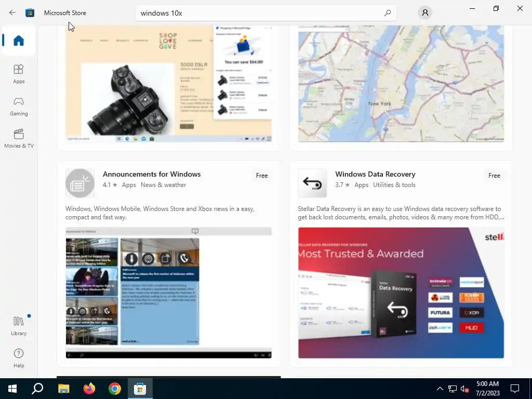Screen dimensions: 532x399
Task: Open the Library in sidebar
Action: (19, 326)
